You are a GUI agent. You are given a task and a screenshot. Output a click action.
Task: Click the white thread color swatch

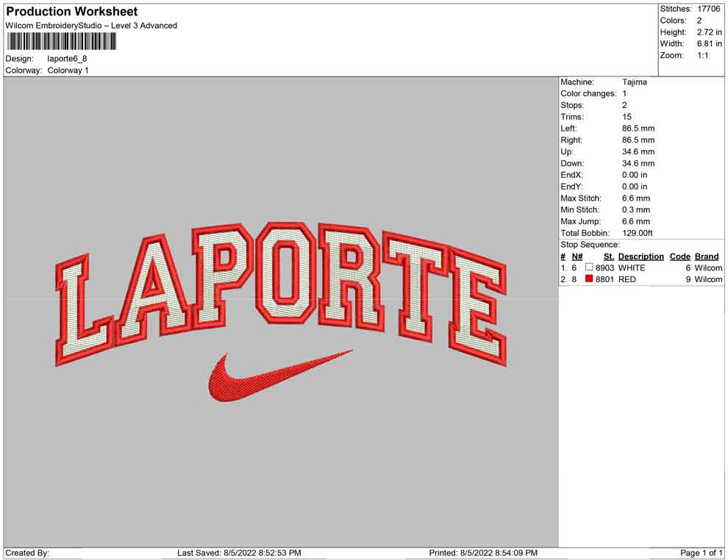click(589, 268)
